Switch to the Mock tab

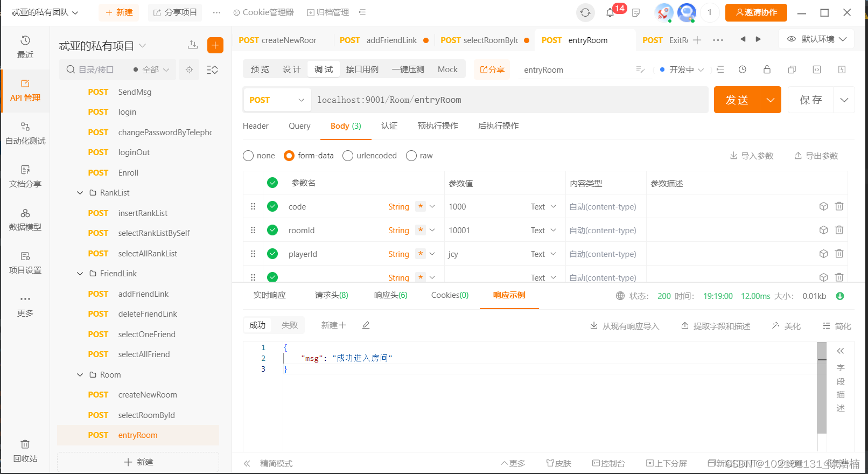click(447, 69)
